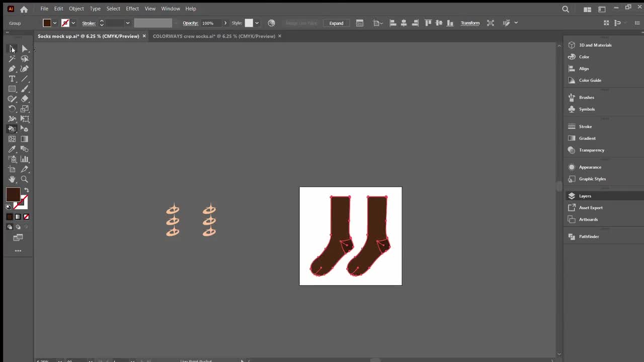Switch to COLORWAYS crew socks.ai tab

(214, 36)
